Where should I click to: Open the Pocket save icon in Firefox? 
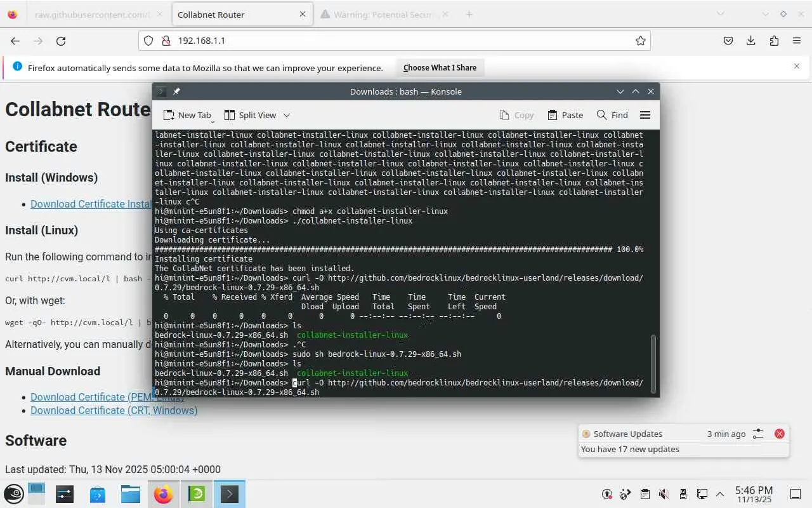(x=728, y=41)
